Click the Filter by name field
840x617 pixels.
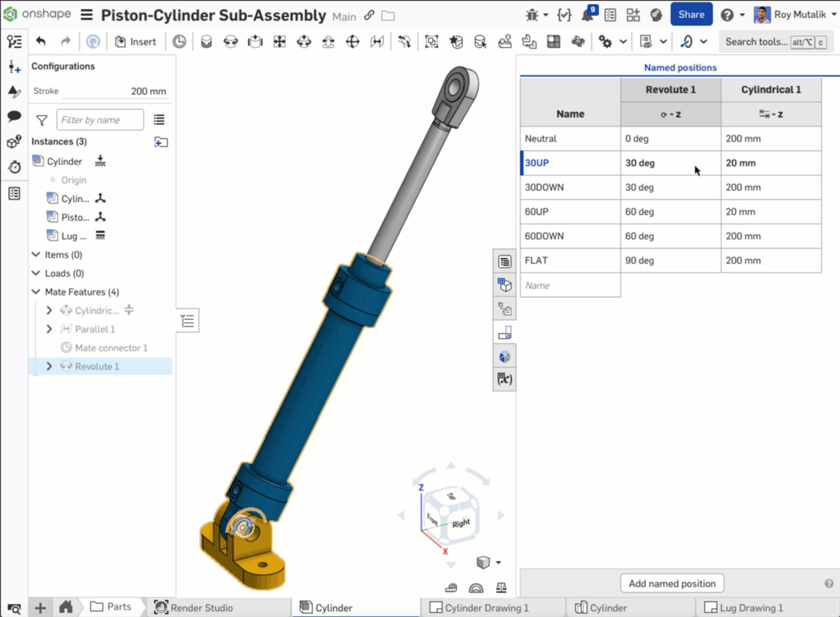click(100, 120)
